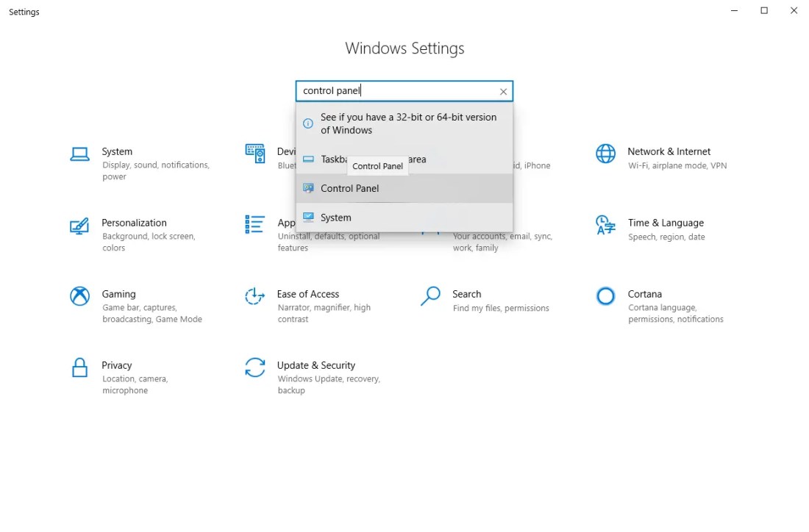Maximize the Settings window
This screenshot has width=809, height=532.
[764, 11]
